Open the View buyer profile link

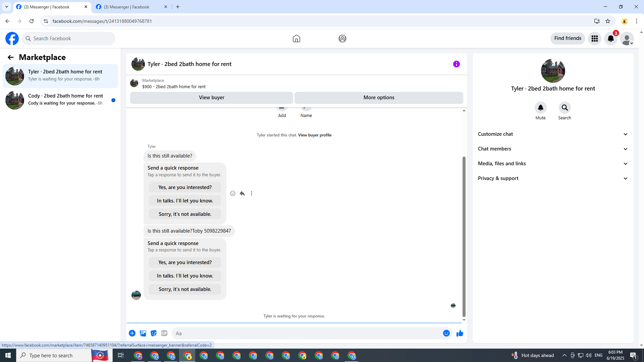coord(315,135)
